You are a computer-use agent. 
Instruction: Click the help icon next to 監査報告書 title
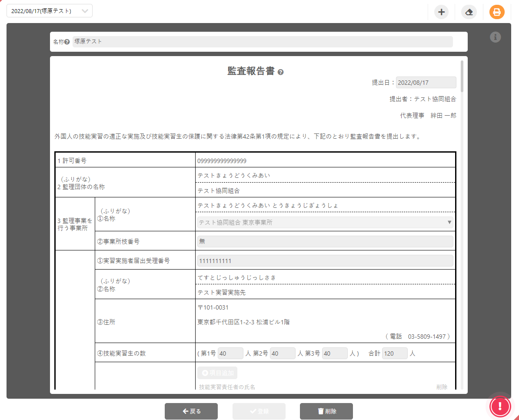(280, 71)
